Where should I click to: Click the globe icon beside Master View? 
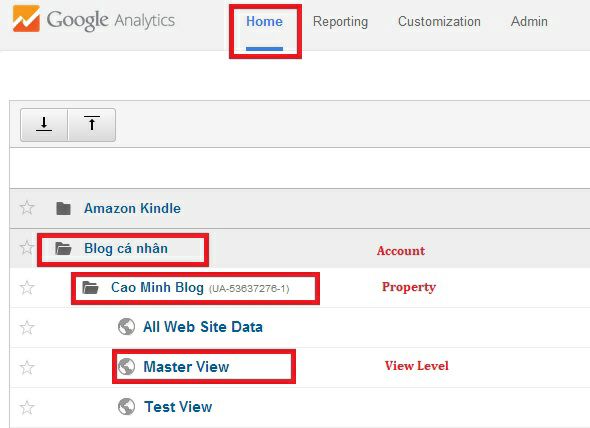[x=126, y=367]
